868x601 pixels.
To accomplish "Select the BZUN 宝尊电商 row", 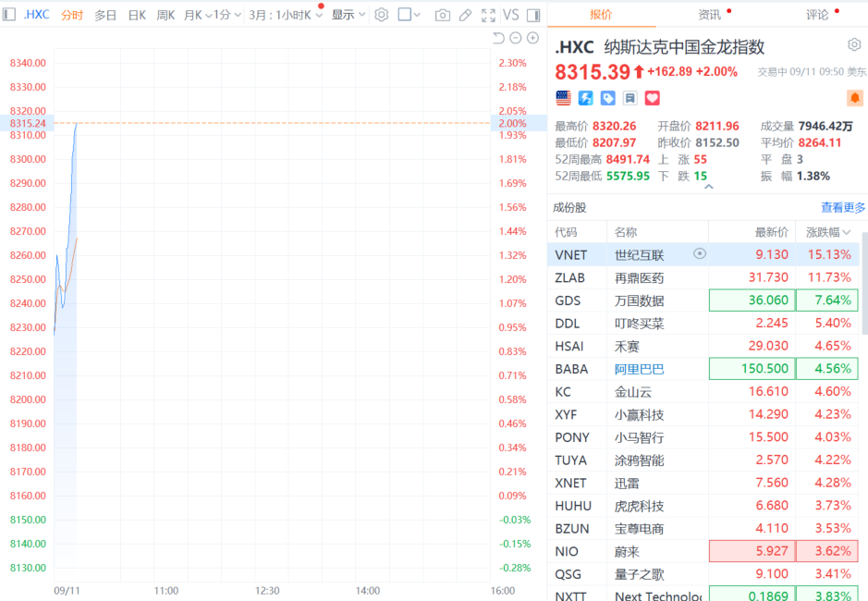I will point(703,528).
